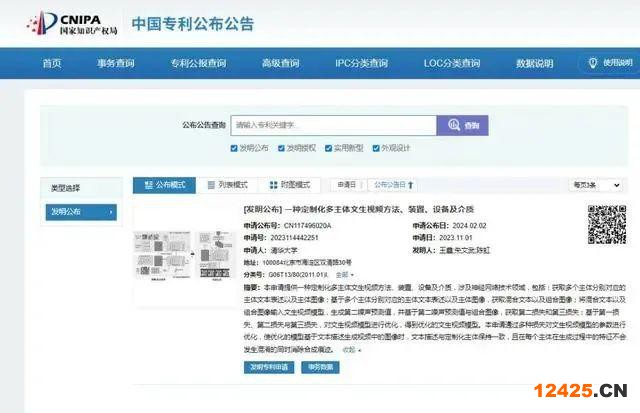Image resolution: width=640 pixels, height=413 pixels.
Task: Expand 全部 classification numbers list
Action: tap(344, 273)
